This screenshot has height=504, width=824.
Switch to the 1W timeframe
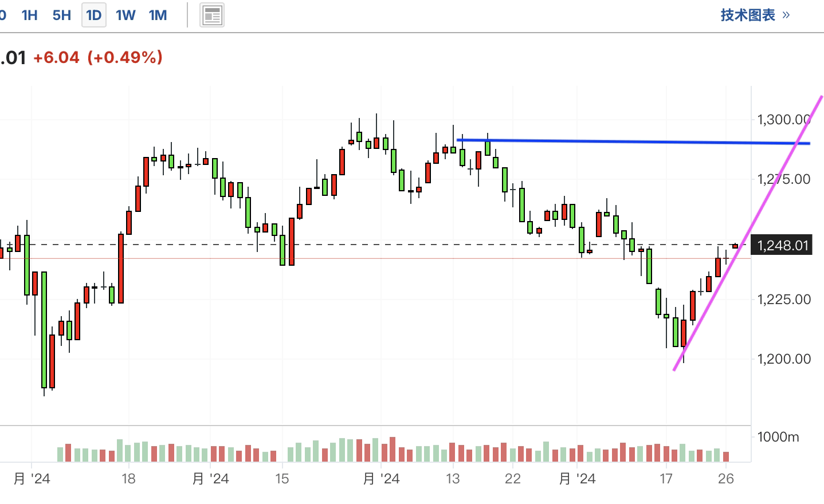point(125,15)
